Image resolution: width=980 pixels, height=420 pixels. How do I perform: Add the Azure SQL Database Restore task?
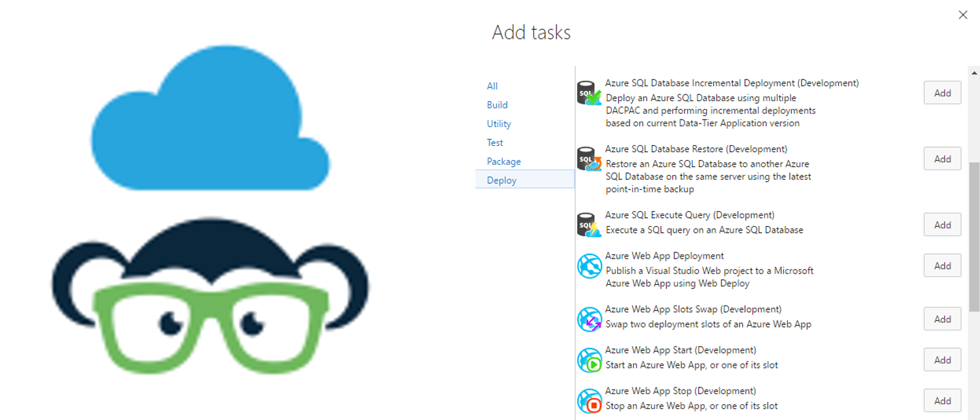942,159
